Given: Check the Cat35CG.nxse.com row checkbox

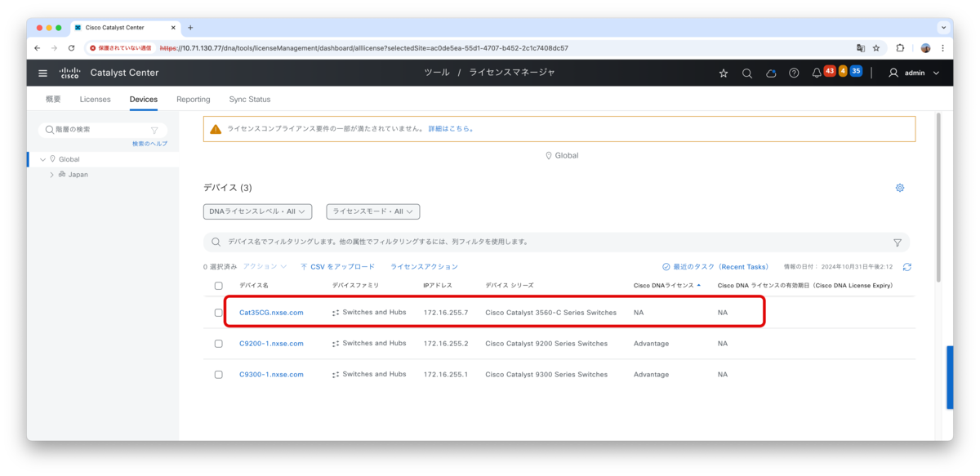Looking at the screenshot, I should [218, 313].
